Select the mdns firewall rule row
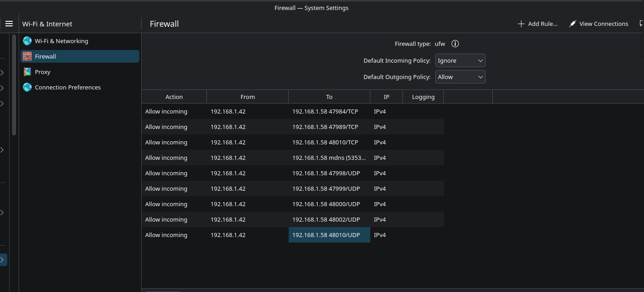The height and width of the screenshot is (292, 644). coord(328,158)
